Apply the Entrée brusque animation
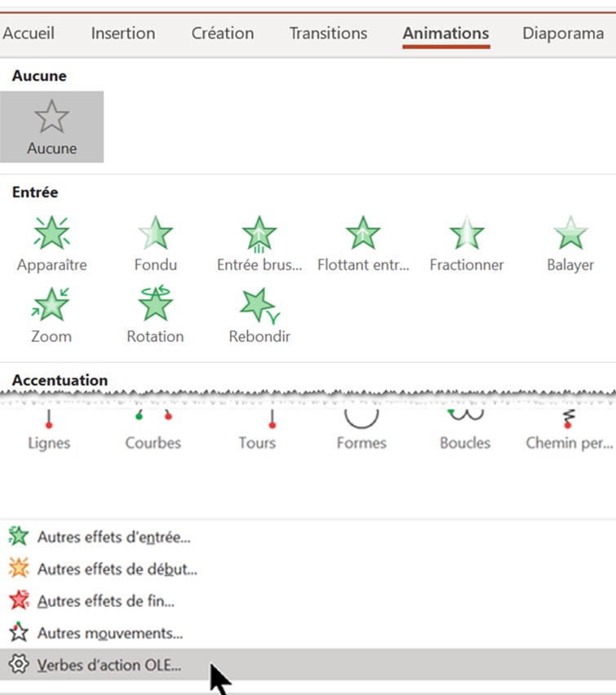 point(259,243)
